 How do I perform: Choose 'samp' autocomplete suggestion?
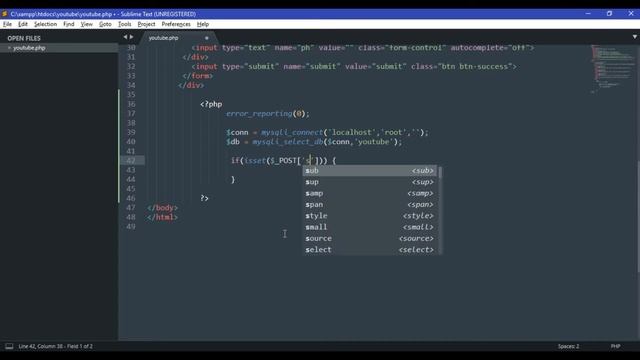pos(370,193)
